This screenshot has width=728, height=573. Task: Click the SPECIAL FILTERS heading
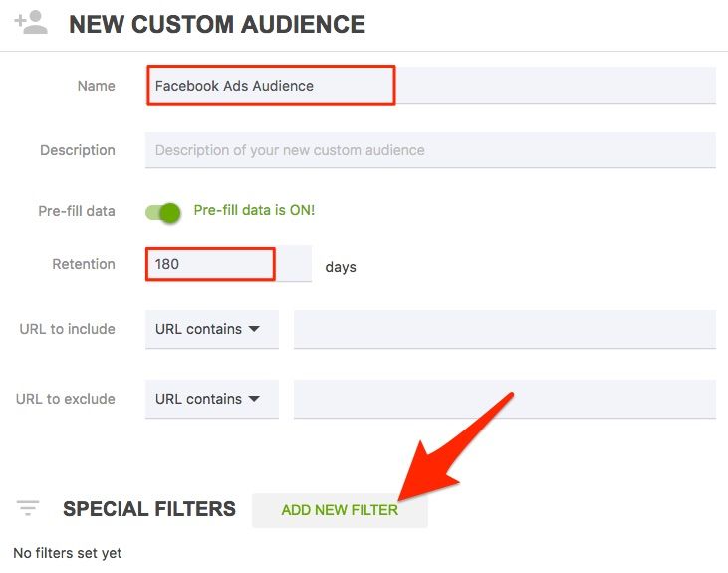pyautogui.click(x=149, y=509)
